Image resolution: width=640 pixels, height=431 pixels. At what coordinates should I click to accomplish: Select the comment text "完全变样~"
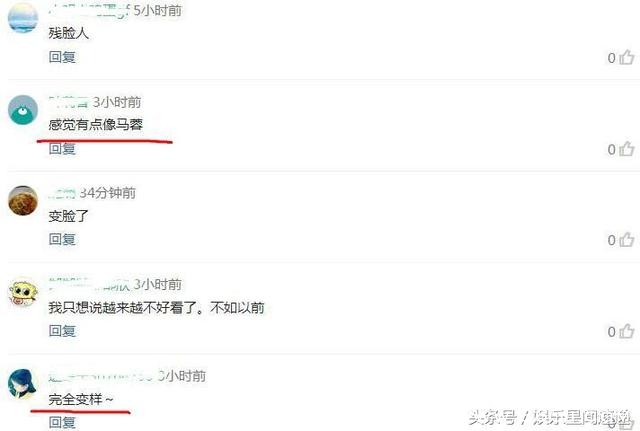(x=81, y=399)
